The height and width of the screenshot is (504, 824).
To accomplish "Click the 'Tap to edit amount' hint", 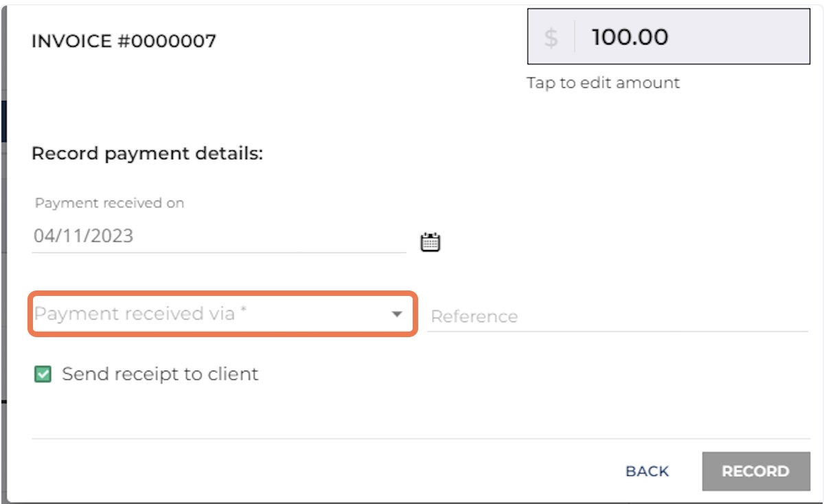I will (603, 83).
